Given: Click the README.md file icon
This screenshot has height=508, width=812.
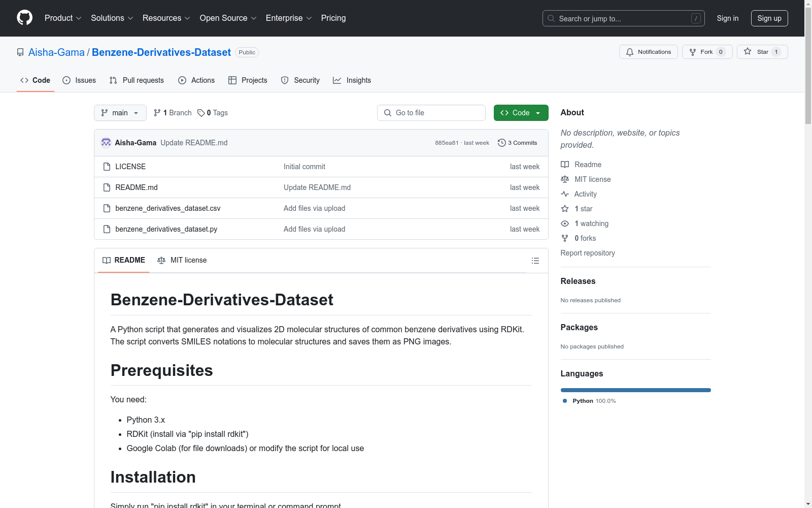Looking at the screenshot, I should (107, 187).
